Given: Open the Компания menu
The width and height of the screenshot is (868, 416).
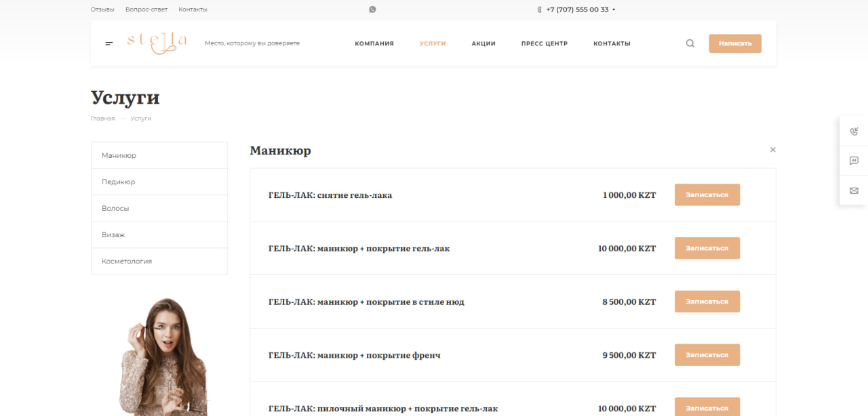Looking at the screenshot, I should coord(374,43).
